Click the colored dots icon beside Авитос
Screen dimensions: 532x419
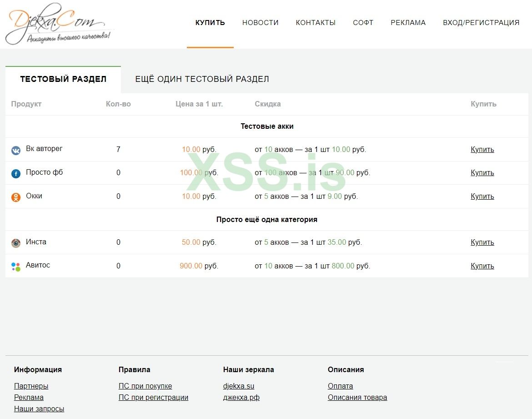[x=16, y=267]
